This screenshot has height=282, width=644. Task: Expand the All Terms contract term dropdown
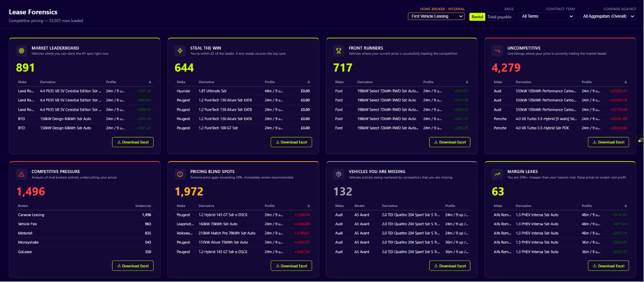pos(547,16)
